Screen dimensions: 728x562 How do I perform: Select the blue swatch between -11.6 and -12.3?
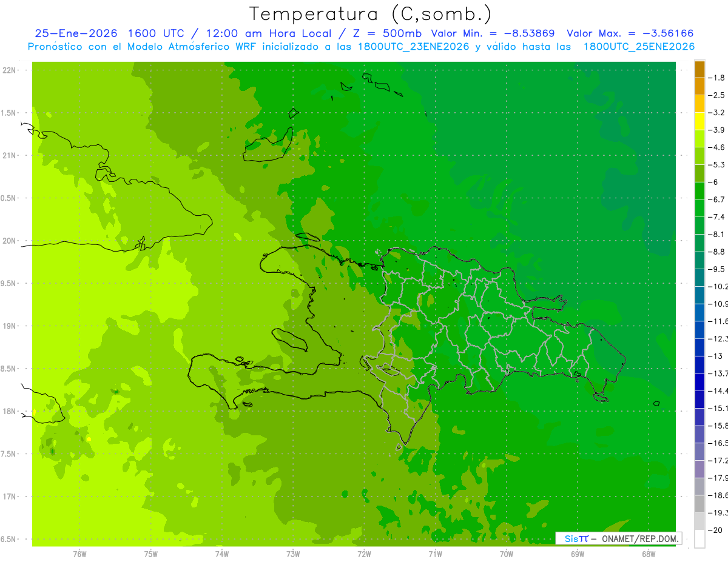click(x=699, y=330)
